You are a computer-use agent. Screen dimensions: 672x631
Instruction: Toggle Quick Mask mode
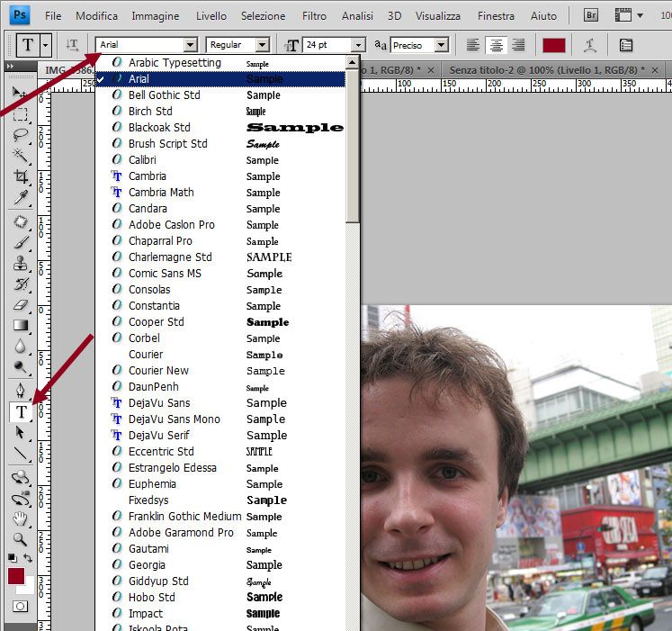[20, 606]
